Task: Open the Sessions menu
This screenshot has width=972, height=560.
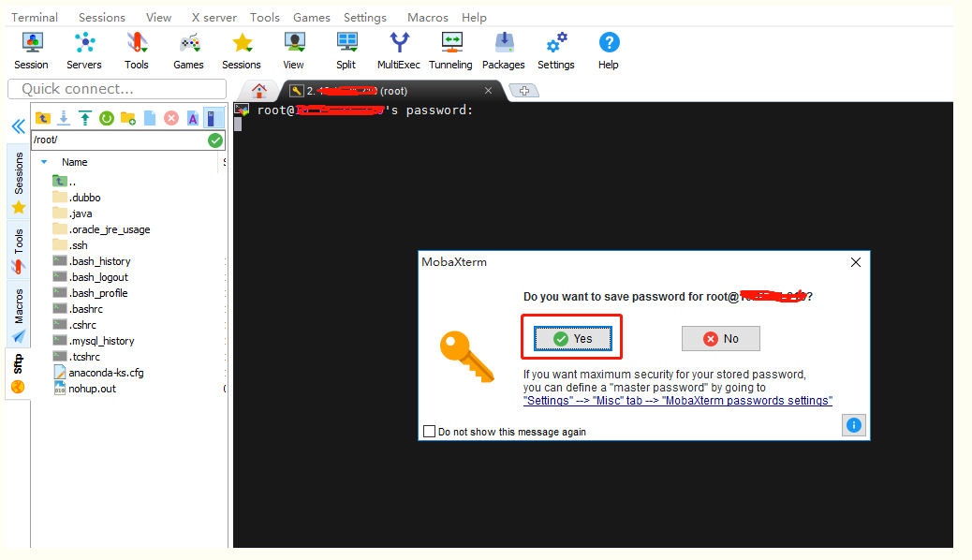Action: pos(102,18)
